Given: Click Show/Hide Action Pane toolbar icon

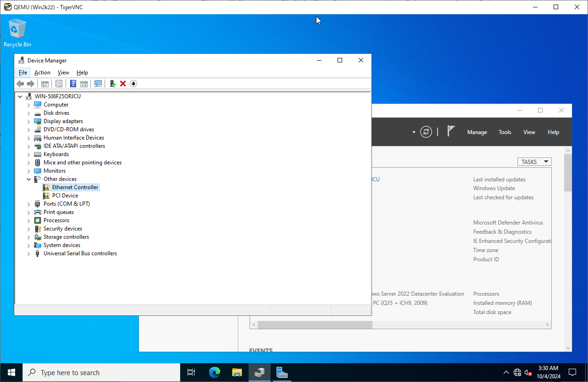Looking at the screenshot, I should click(x=84, y=84).
